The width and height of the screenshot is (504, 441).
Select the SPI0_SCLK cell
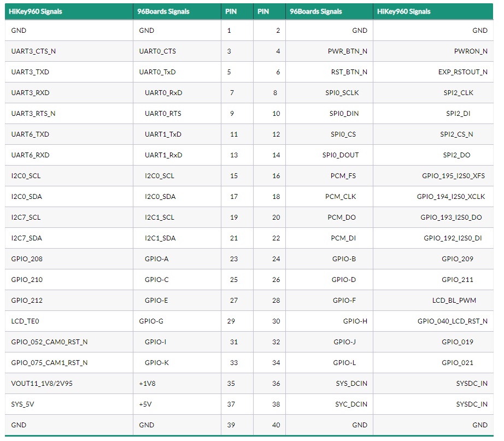tap(329, 93)
